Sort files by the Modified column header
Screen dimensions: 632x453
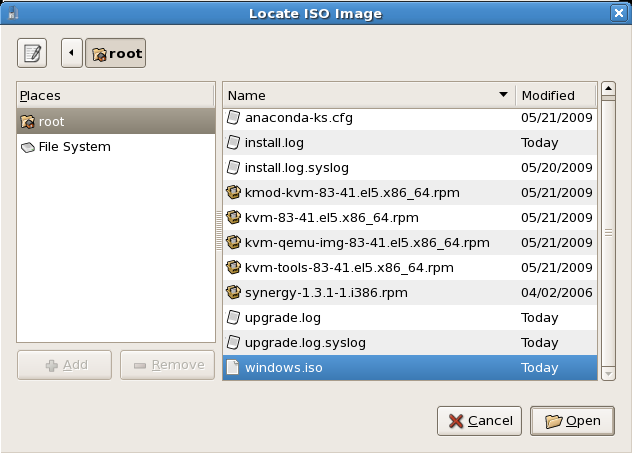tap(556, 96)
